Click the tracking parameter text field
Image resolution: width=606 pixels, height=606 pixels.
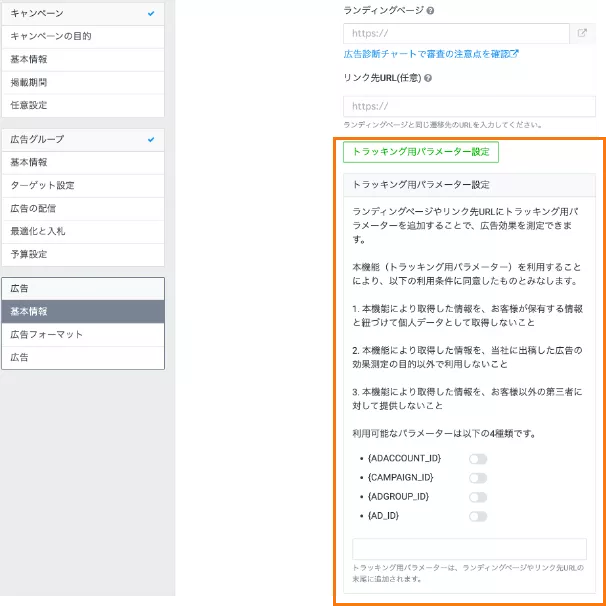coord(468,549)
